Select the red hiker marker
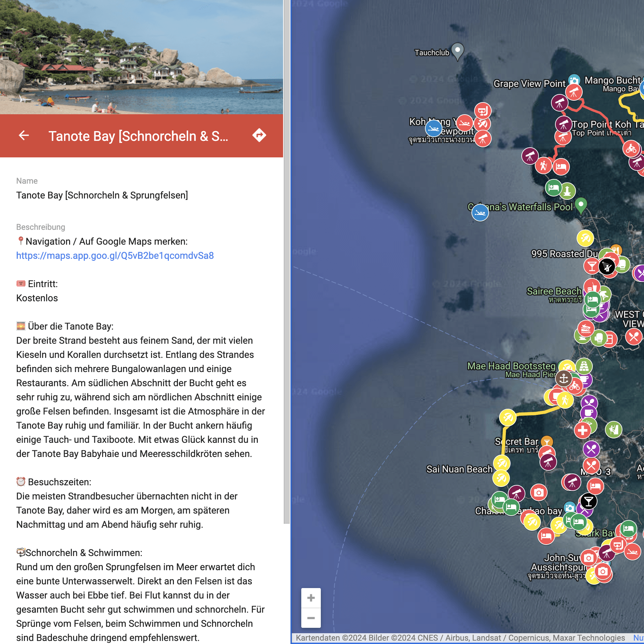This screenshot has height=644, width=644. [543, 165]
